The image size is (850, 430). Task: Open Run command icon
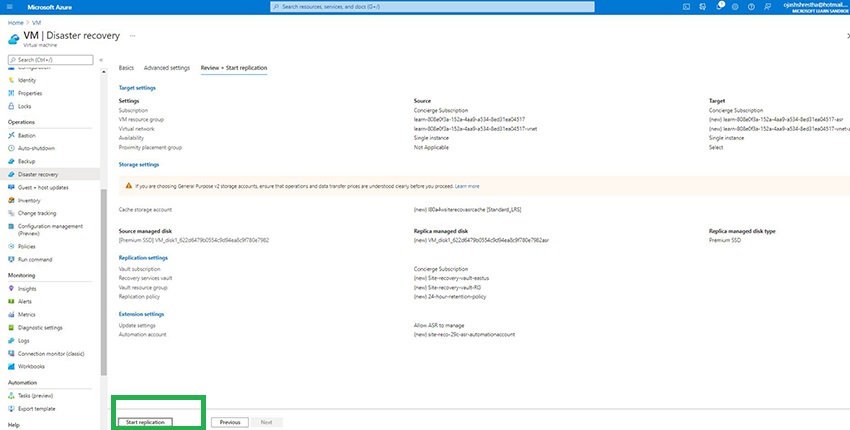12,260
